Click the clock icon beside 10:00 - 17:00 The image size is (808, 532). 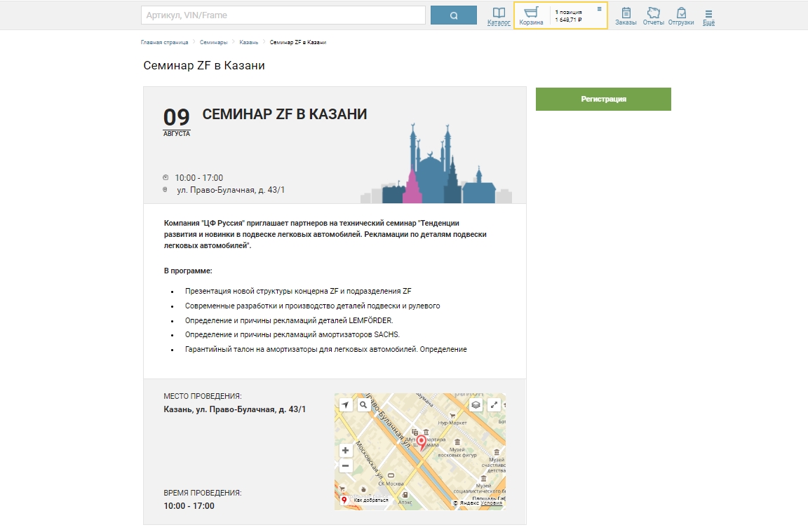(x=166, y=177)
